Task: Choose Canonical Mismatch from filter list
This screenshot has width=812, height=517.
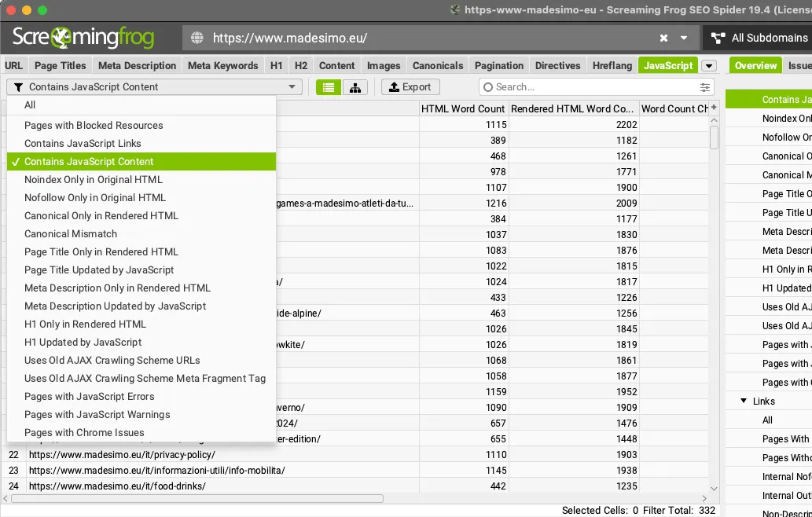Action: point(71,234)
